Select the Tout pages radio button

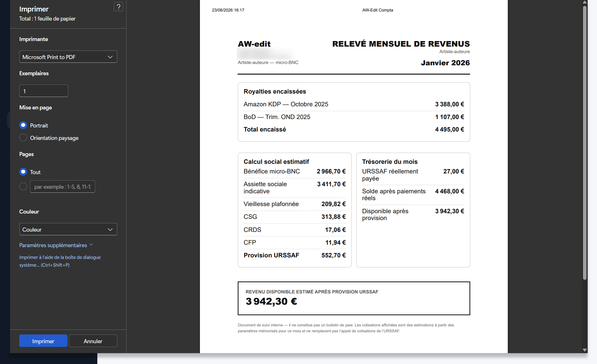(x=23, y=172)
